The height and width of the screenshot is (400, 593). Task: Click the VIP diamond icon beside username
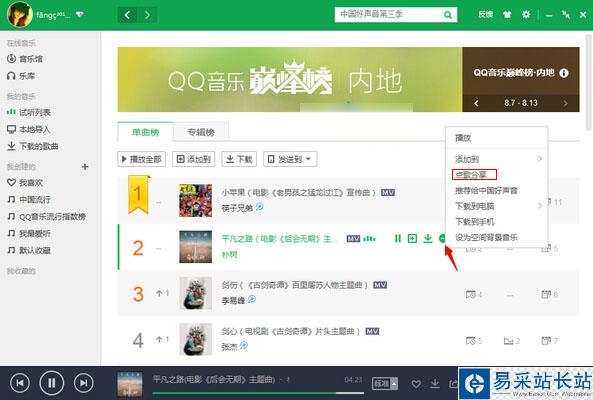[79, 15]
